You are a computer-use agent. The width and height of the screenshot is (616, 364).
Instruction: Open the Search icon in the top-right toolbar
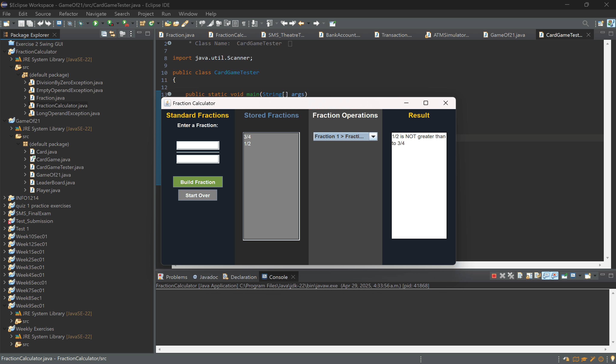click(x=586, y=23)
